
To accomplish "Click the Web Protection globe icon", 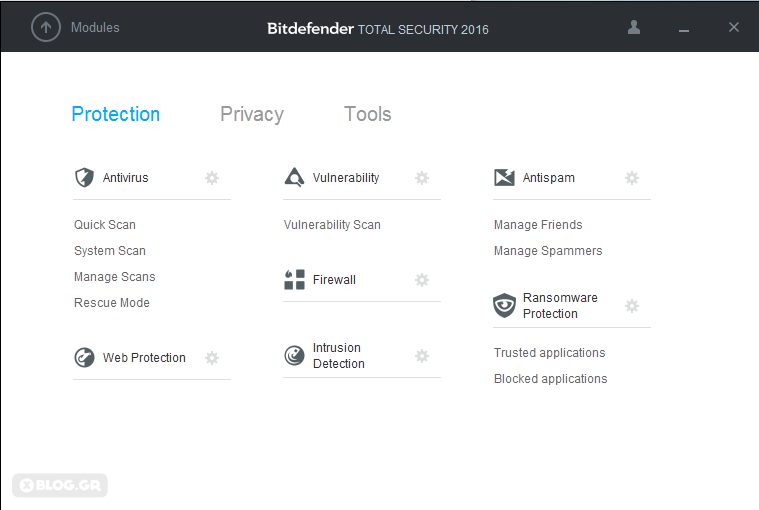I will pyautogui.click(x=84, y=358).
